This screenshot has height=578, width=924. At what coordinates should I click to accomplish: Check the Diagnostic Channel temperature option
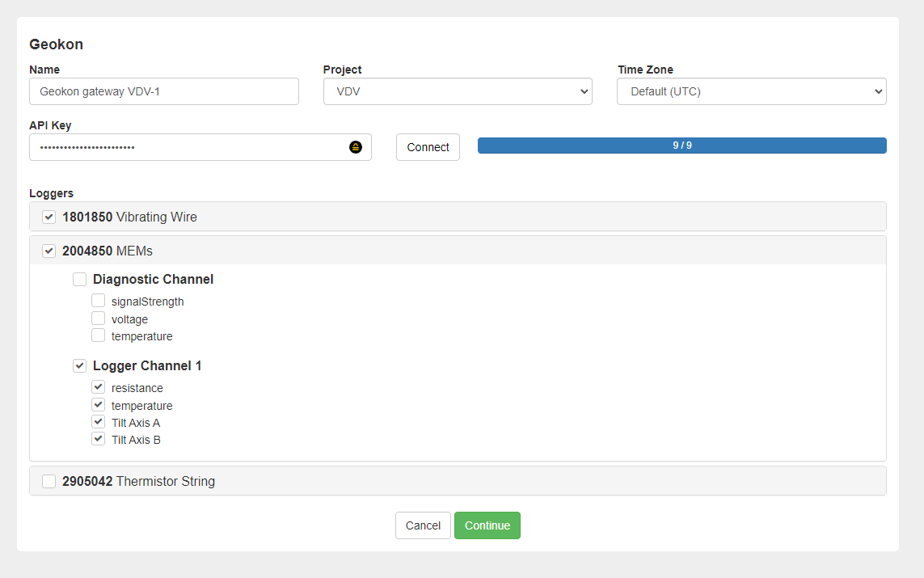[99, 335]
